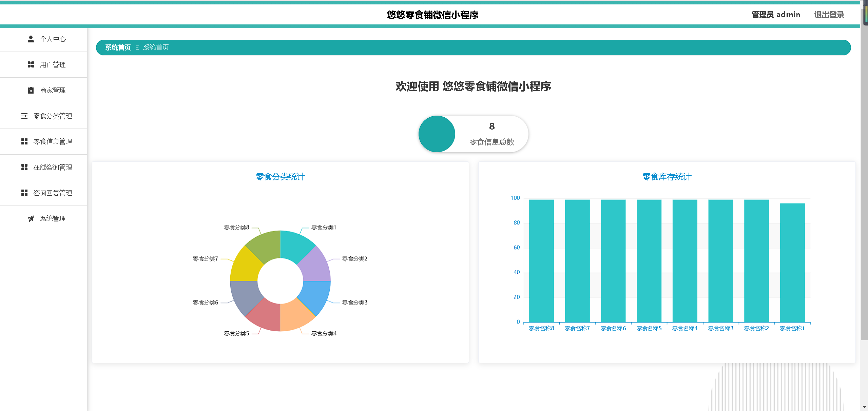Click the yellow 零食分类7 pie slice
Screen dimensions: 868x411
click(x=246, y=267)
